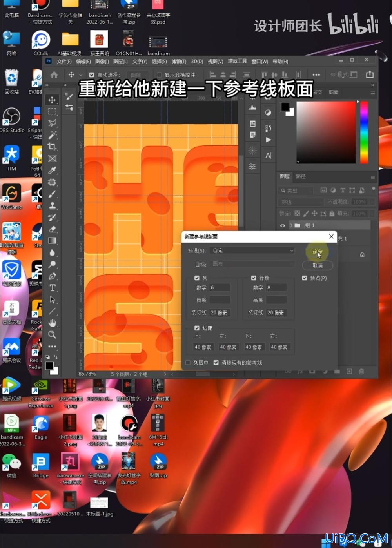Toggle the 行数 checkbox in dialog
Viewport: 392px width, 548px height.
click(x=254, y=278)
